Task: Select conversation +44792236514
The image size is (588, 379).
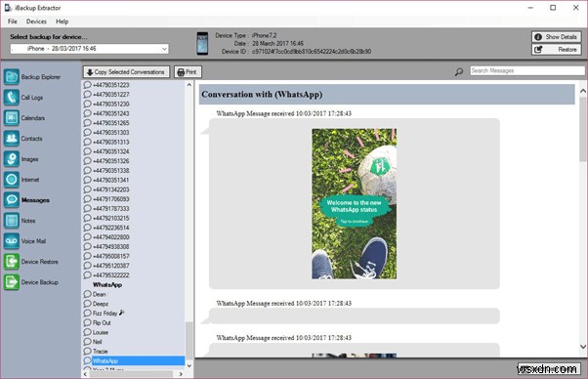Action: pyautogui.click(x=111, y=228)
